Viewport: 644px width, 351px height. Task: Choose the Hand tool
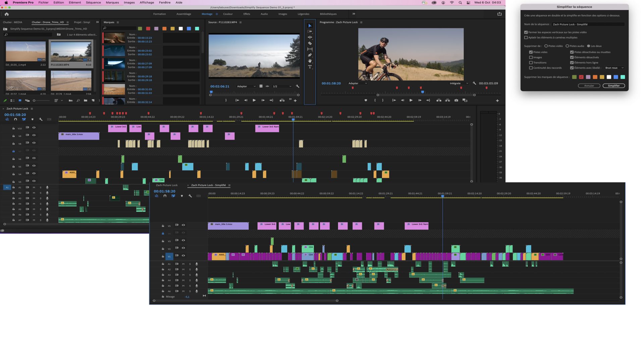pos(310,61)
